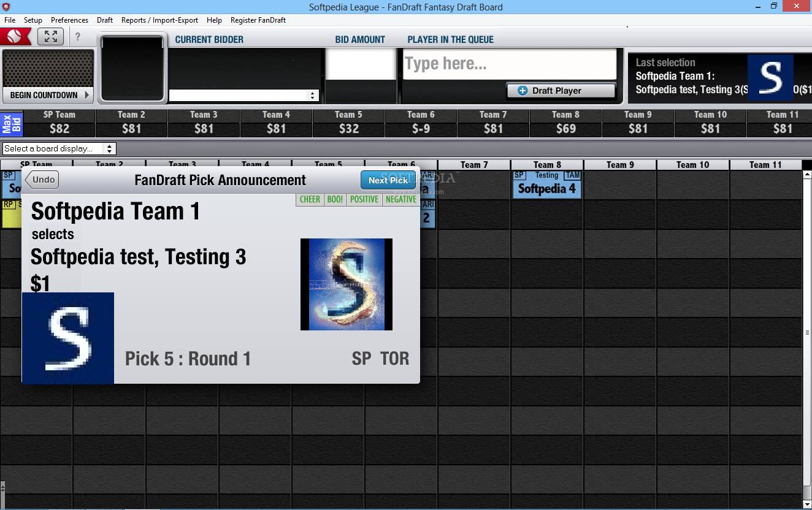Open the Register FanDraft menu
Screen dimensions: 812x510
tap(258, 20)
